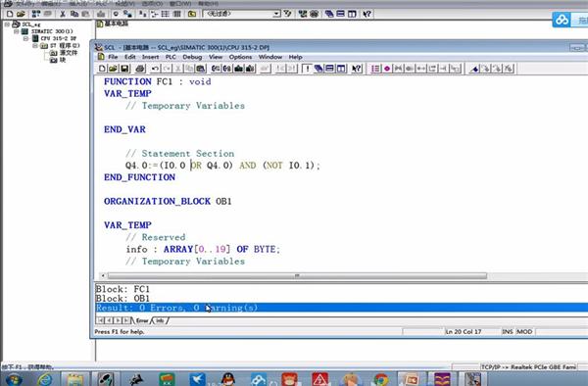Switch to the Error tab in output pane
Image resolution: width=588 pixels, height=386 pixels.
point(142,320)
